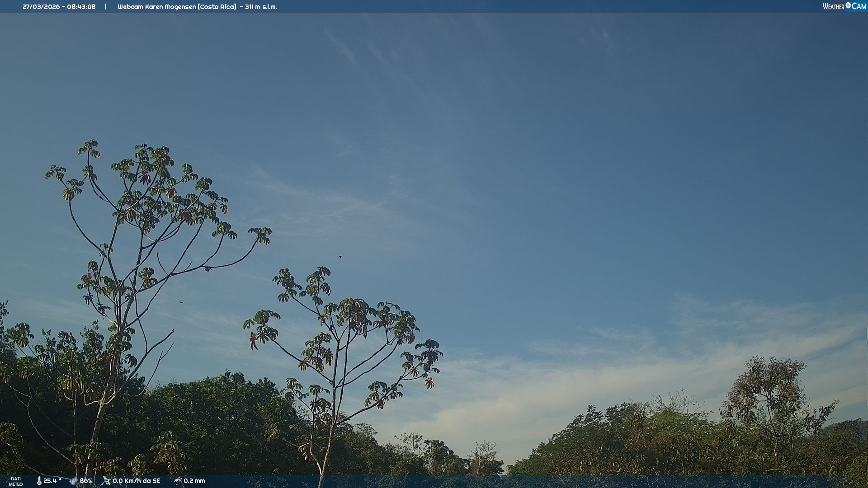This screenshot has height=488, width=868.
Task: Click the humidity water-drops icon
Action: point(73,481)
